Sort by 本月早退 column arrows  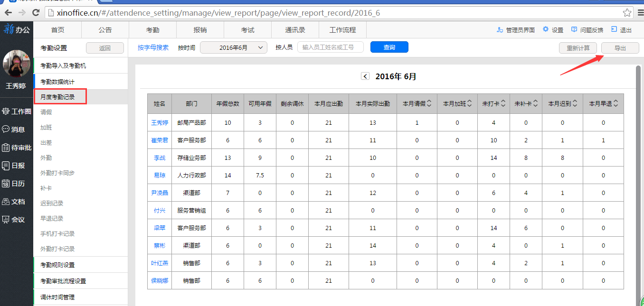click(x=616, y=103)
